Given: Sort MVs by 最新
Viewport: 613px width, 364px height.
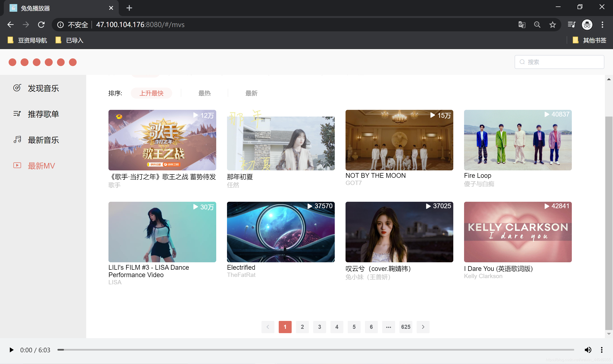Looking at the screenshot, I should (251, 93).
